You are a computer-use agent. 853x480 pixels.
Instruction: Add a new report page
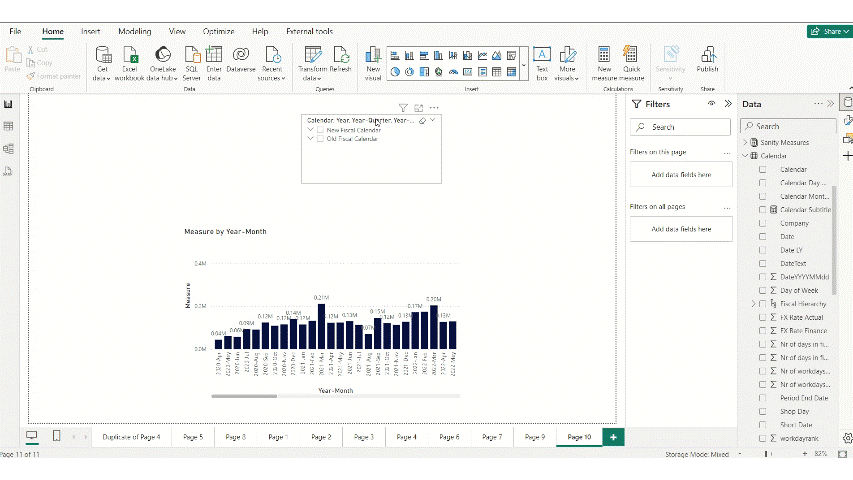click(x=614, y=437)
